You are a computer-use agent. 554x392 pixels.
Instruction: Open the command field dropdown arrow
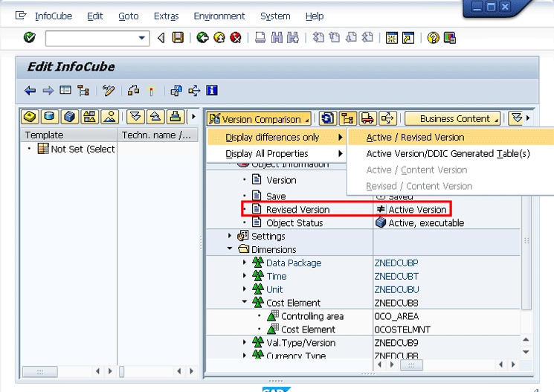(142, 38)
